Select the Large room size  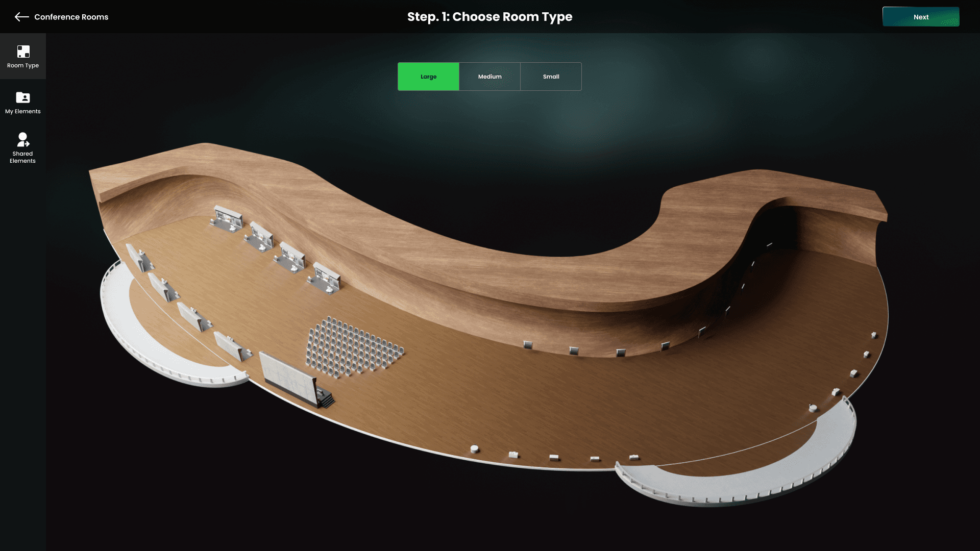(428, 77)
